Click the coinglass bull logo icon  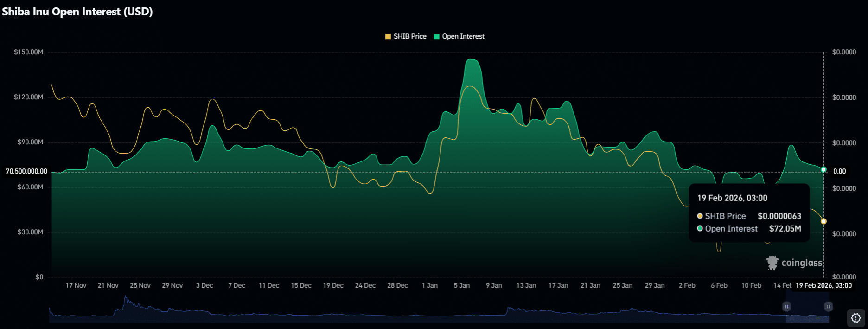[x=772, y=263]
